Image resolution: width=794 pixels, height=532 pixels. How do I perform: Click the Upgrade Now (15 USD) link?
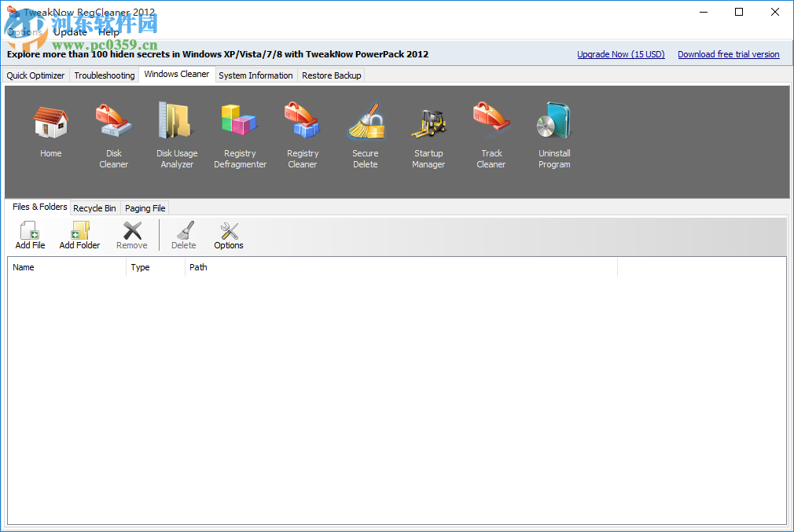620,53
